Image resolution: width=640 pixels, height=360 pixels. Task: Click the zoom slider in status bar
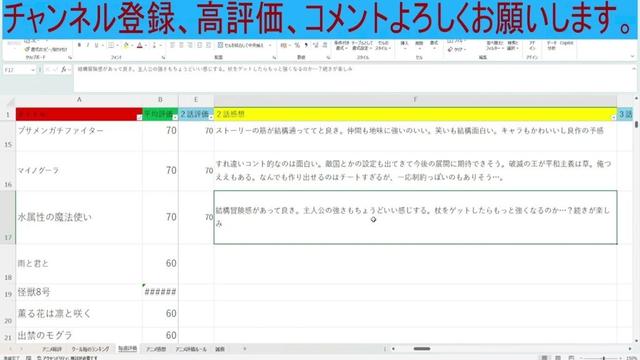click(604, 358)
